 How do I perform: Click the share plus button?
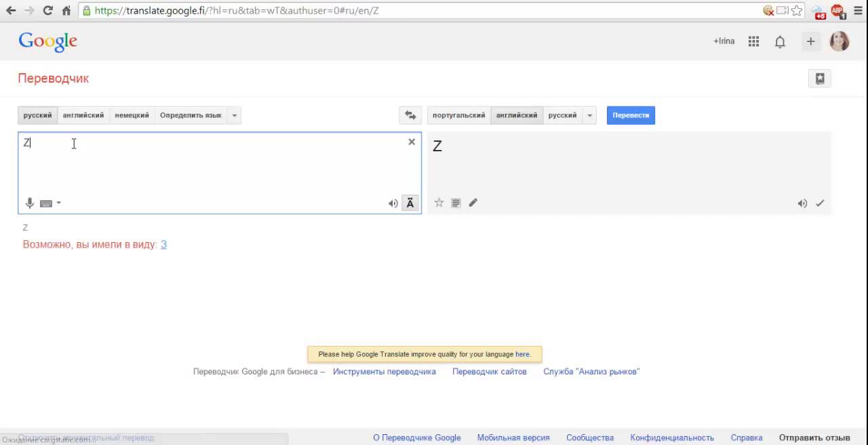(x=810, y=41)
